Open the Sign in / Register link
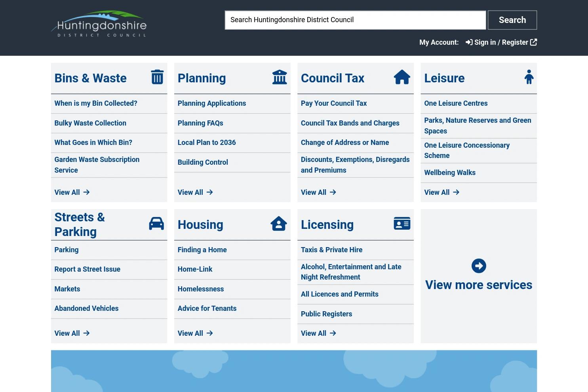The width and height of the screenshot is (588, 392). click(501, 42)
